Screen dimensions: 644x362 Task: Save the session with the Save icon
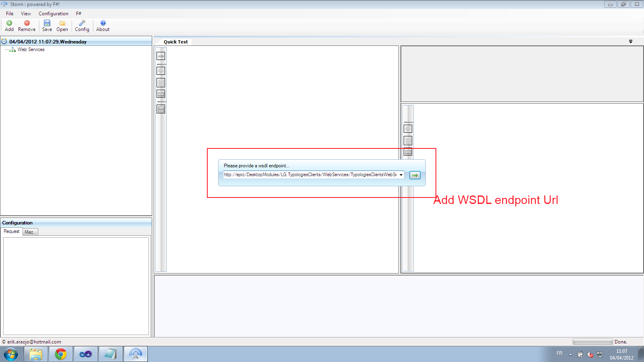point(47,26)
